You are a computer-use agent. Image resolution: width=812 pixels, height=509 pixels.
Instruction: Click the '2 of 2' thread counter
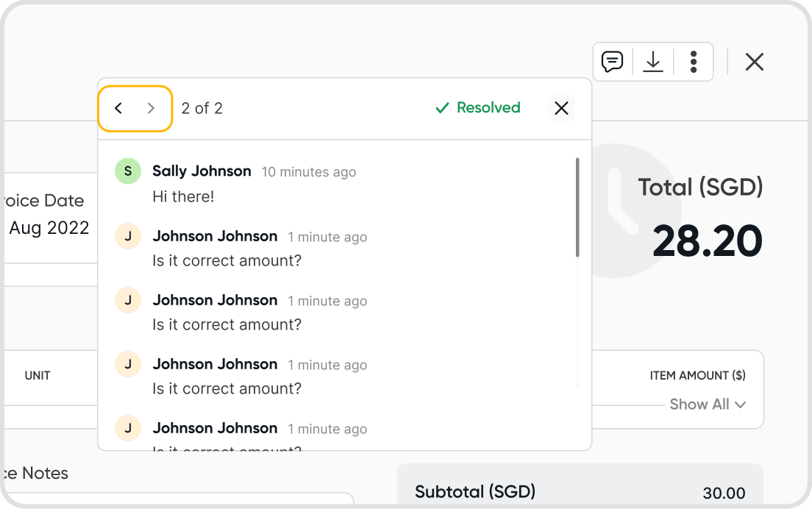202,109
